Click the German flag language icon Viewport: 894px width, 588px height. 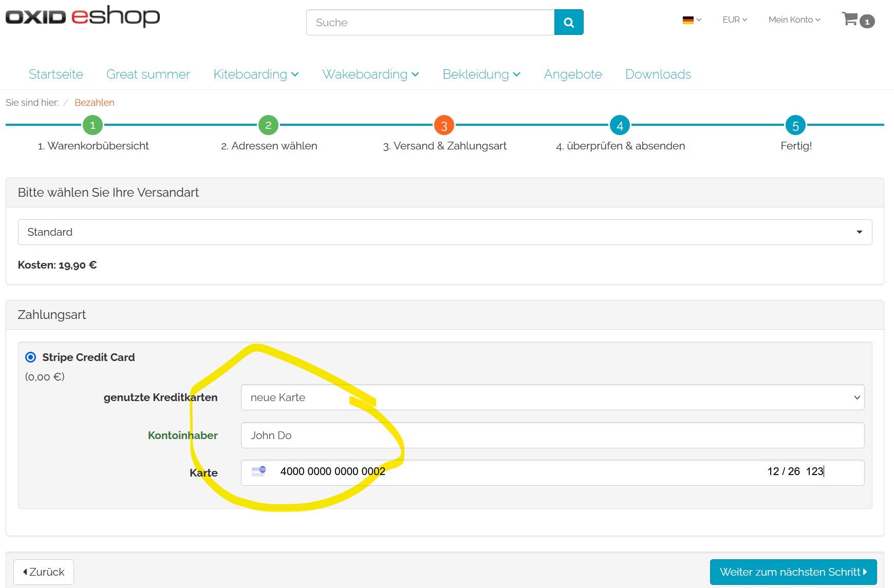tap(688, 20)
